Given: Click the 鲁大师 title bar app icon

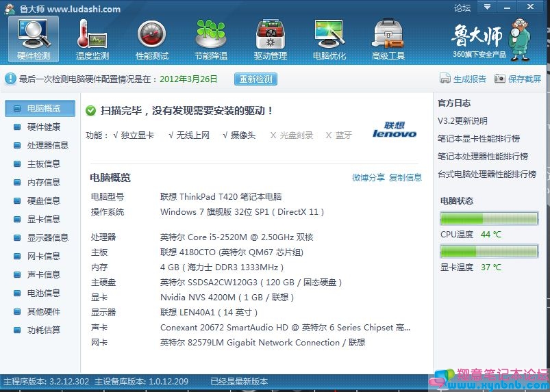Looking at the screenshot, I should click(x=10, y=9).
